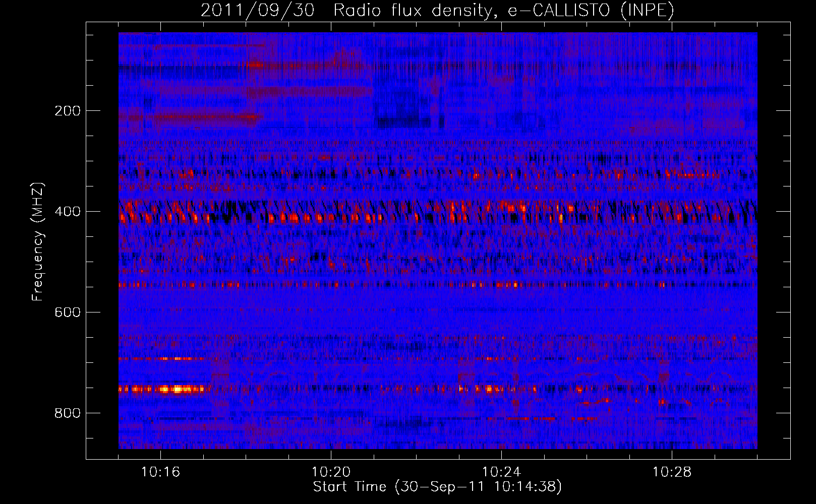Click the "200" frequency tick label
The image size is (816, 504).
(x=68, y=111)
